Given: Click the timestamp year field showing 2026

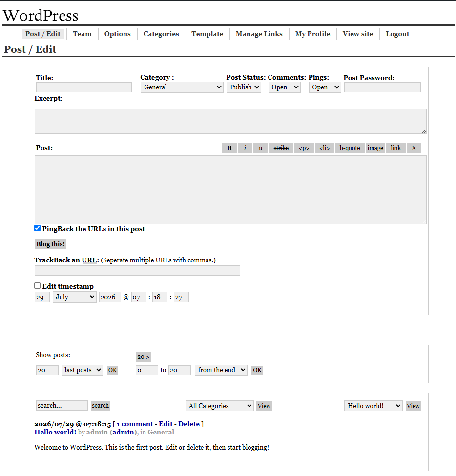Looking at the screenshot, I should 110,297.
